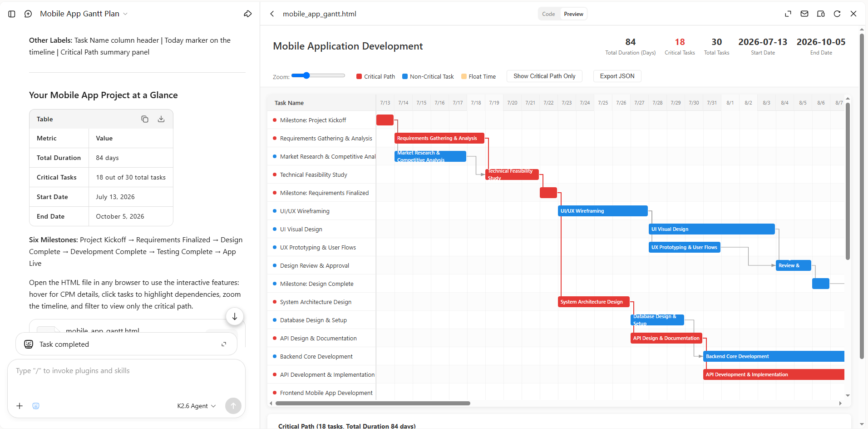Select Milestone: Design Complete task name
Image resolution: width=868 pixels, height=429 pixels.
316,284
